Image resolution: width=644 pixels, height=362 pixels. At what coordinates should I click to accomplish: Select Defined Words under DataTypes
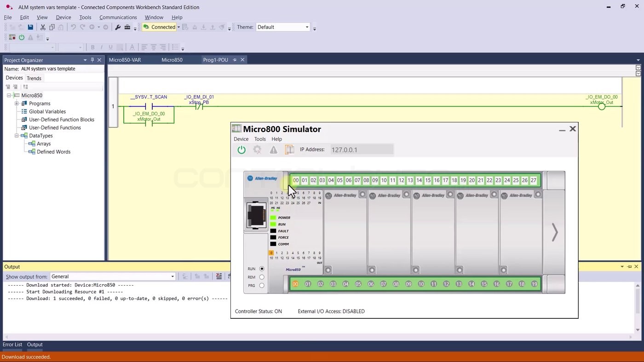[x=53, y=152]
